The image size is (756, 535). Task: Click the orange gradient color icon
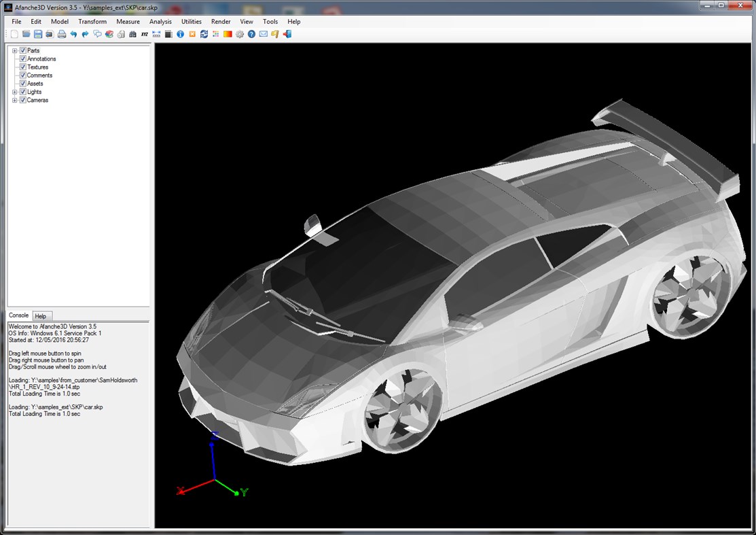pyautogui.click(x=228, y=34)
